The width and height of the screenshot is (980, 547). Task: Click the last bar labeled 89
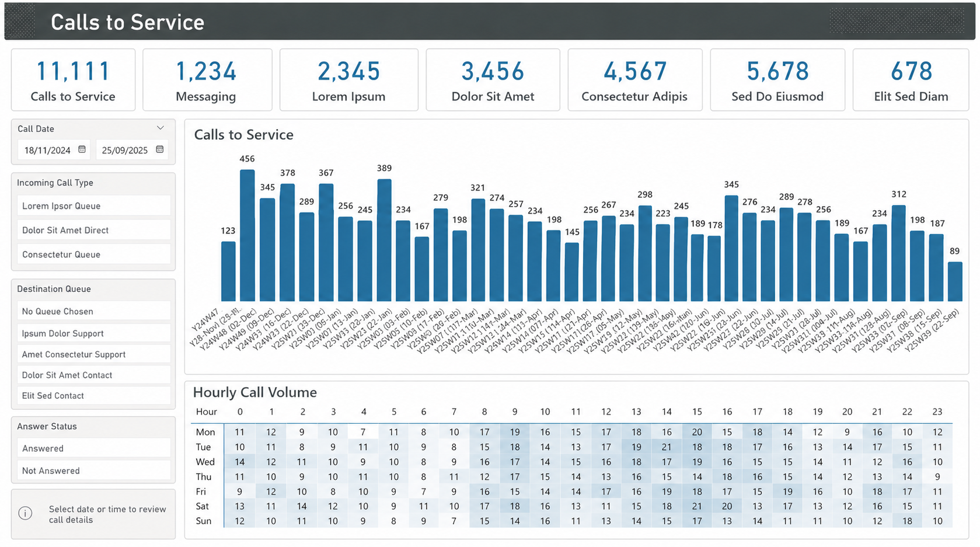[x=955, y=281]
